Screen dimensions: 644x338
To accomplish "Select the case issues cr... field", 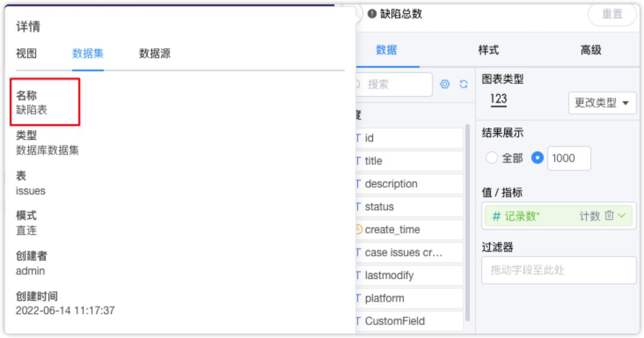I will click(x=409, y=253).
